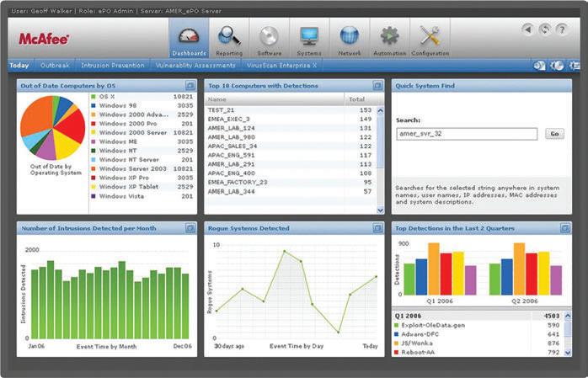Viewport: 588px width, 378px height.
Task: Open the Systems monitor icon
Action: click(309, 36)
